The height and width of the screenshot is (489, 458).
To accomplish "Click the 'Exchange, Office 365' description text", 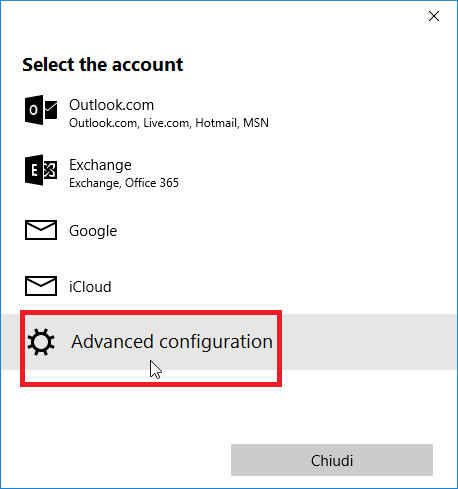I will click(124, 183).
